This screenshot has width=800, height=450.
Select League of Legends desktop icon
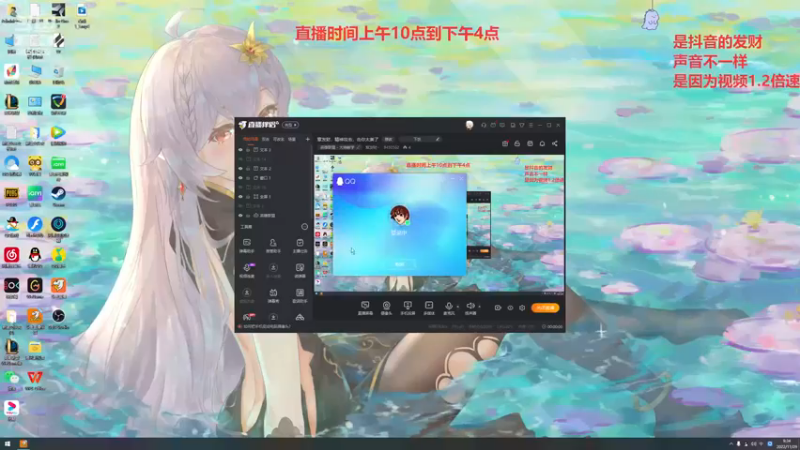(11, 105)
